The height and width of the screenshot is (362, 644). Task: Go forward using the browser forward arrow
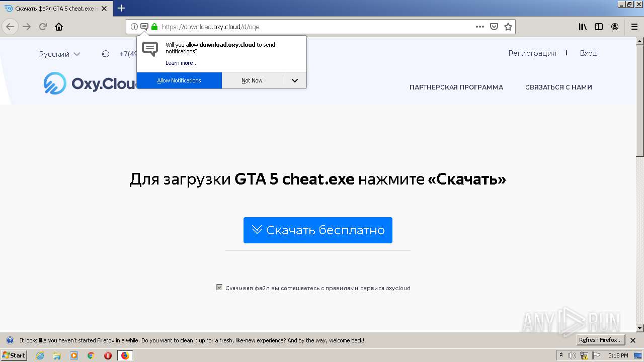pos(27,27)
